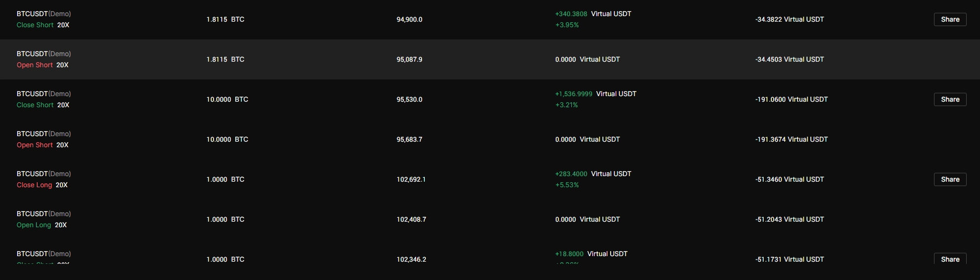Select the 102,692.1 price value
Viewport: 980px width, 280px height.
tap(411, 179)
